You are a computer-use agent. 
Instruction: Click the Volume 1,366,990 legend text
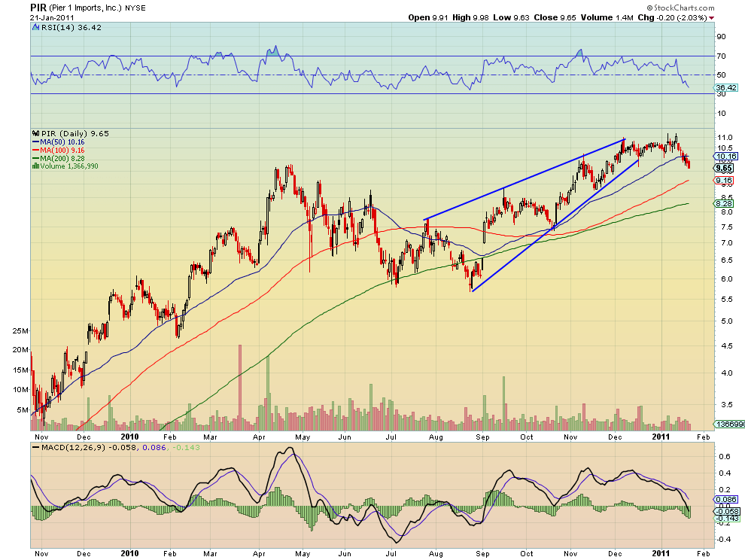[x=69, y=166]
